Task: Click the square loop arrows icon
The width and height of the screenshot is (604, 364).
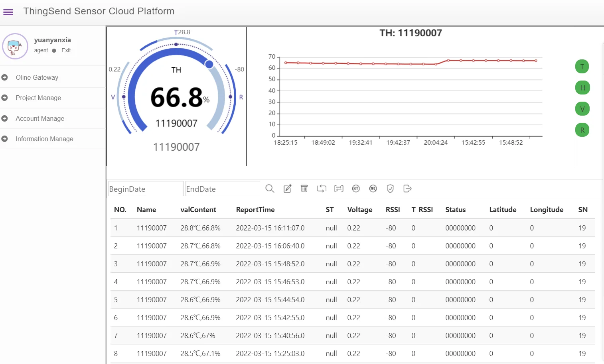Action: pos(322,189)
